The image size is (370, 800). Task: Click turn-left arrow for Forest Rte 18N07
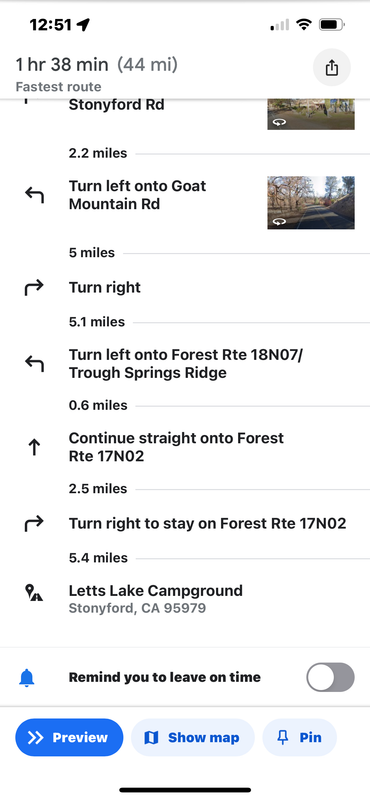pos(34,364)
